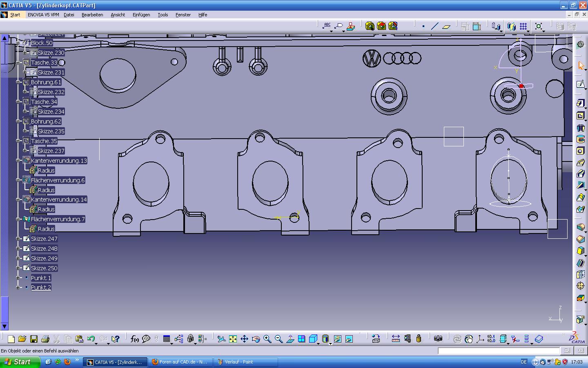Click the Line creation icon
This screenshot has height=368, width=588.
pyautogui.click(x=435, y=27)
